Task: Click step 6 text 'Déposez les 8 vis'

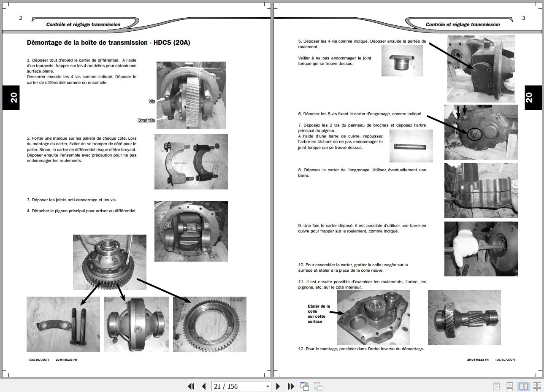Action: pyautogui.click(x=360, y=114)
